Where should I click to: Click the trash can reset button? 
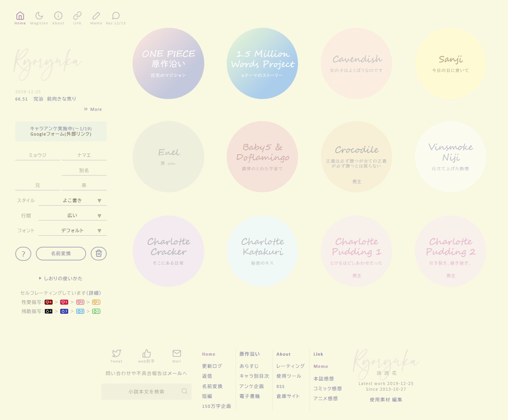[x=99, y=254]
